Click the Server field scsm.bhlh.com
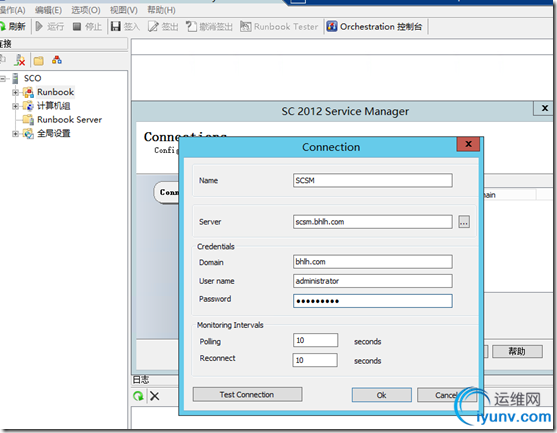The width and height of the screenshot is (557, 433). [x=373, y=222]
